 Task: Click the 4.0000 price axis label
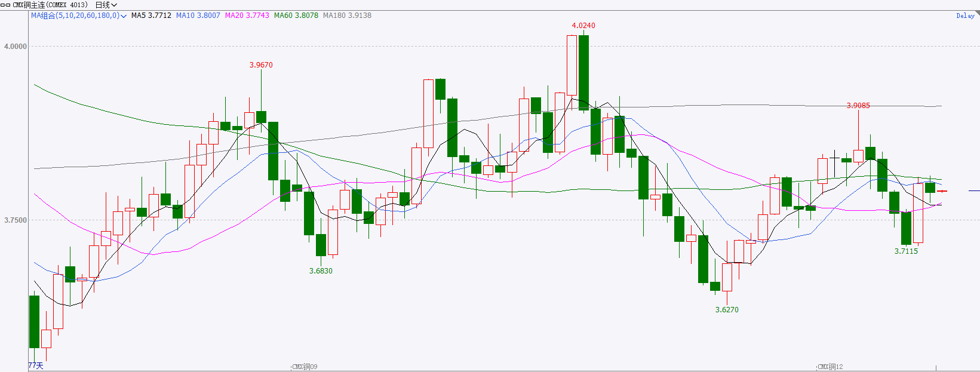tap(16, 47)
